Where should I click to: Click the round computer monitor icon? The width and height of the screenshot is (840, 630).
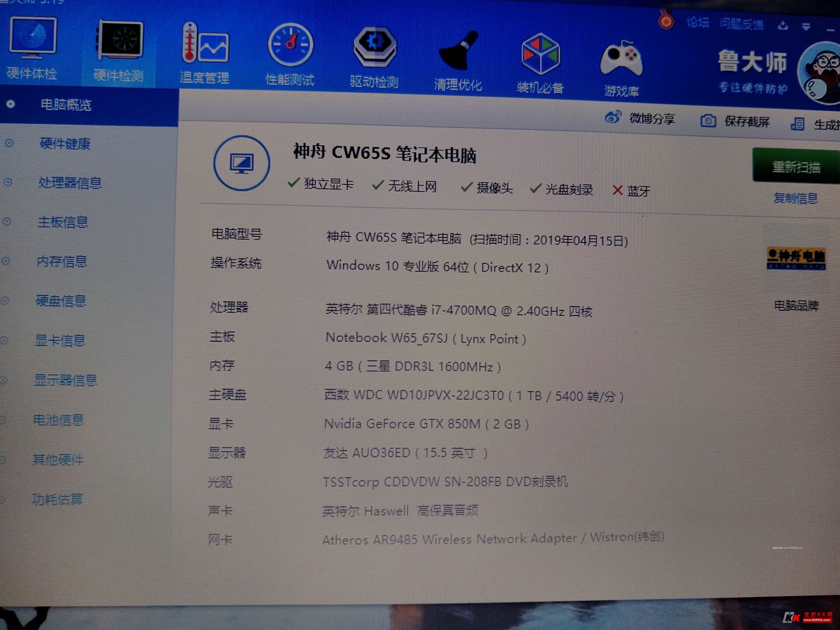241,163
